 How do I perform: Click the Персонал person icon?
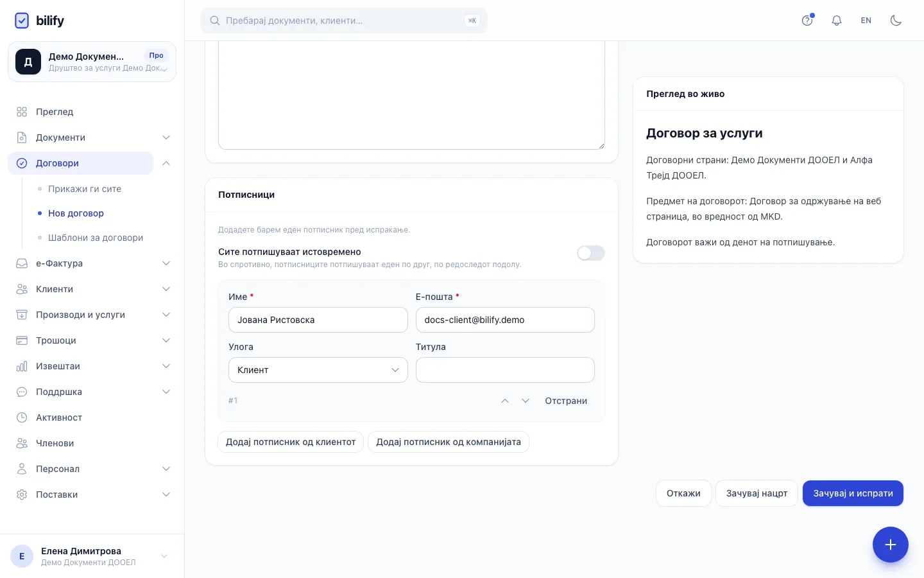pyautogui.click(x=22, y=469)
